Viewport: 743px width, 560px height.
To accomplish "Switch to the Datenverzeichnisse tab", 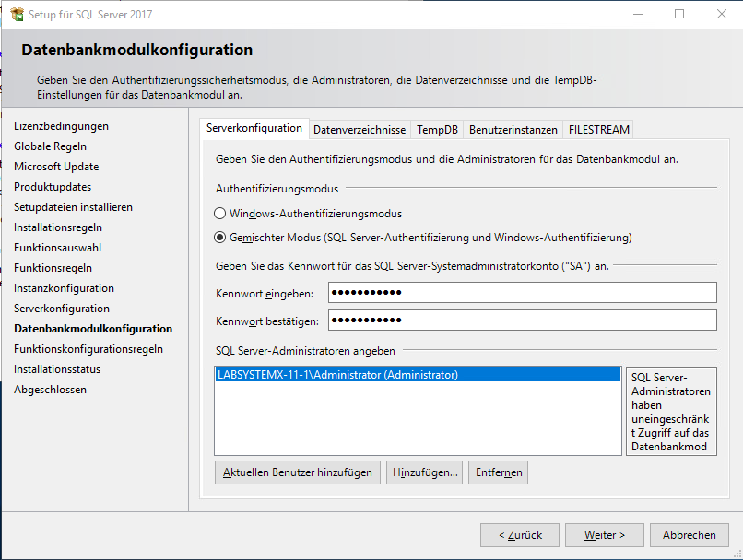I will (x=359, y=130).
